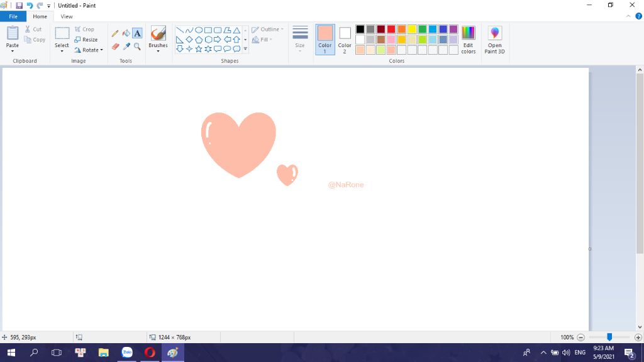Image resolution: width=644 pixels, height=362 pixels.
Task: Pick the green color swatch
Action: pos(422,29)
